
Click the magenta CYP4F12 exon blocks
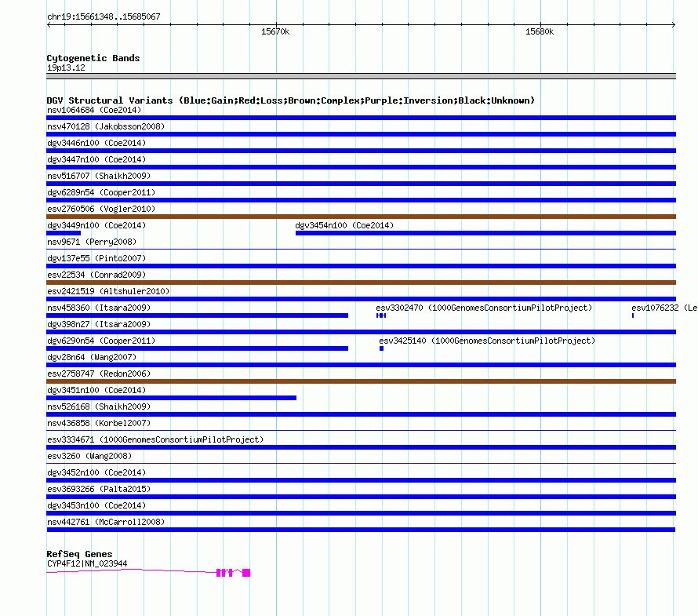tap(233, 573)
